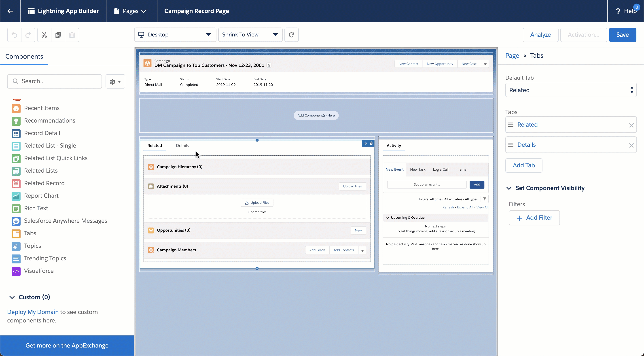Click the Copy icon in toolbar
Viewport: 644px width, 356px height.
(58, 35)
